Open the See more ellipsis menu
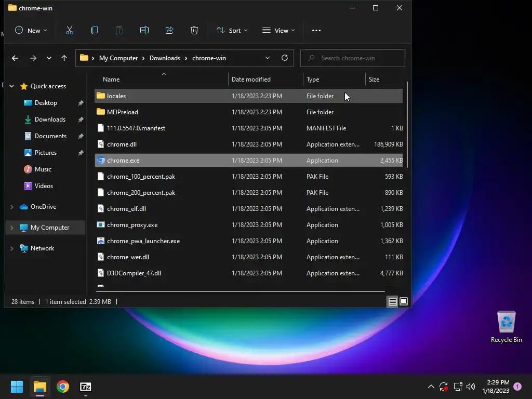 point(316,31)
